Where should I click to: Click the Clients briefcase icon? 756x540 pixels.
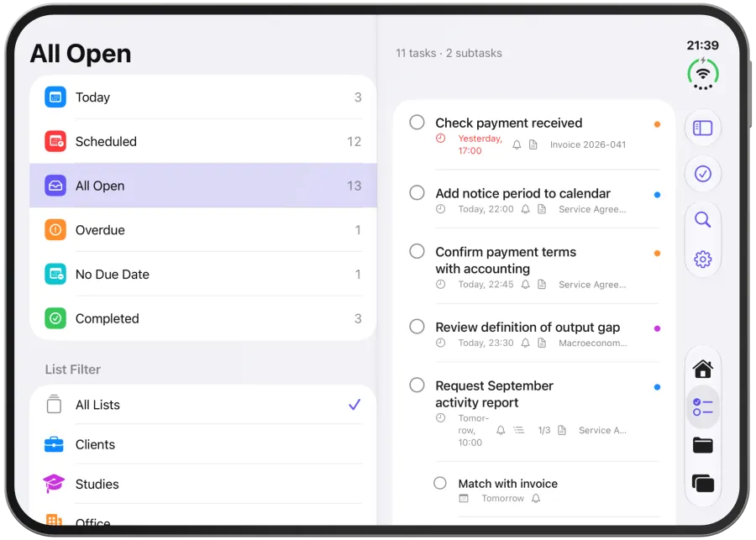54,444
